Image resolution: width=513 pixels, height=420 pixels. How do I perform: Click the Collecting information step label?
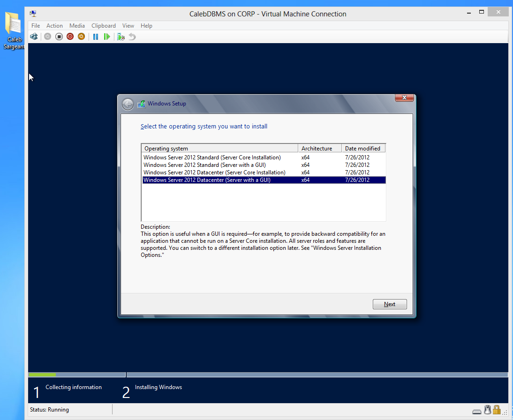pyautogui.click(x=74, y=387)
